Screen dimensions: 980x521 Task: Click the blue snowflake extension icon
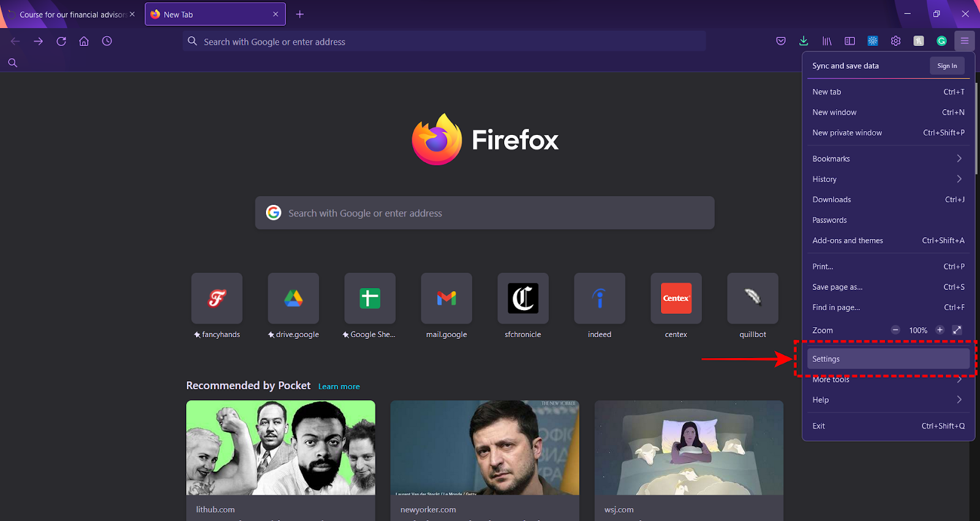pyautogui.click(x=873, y=41)
